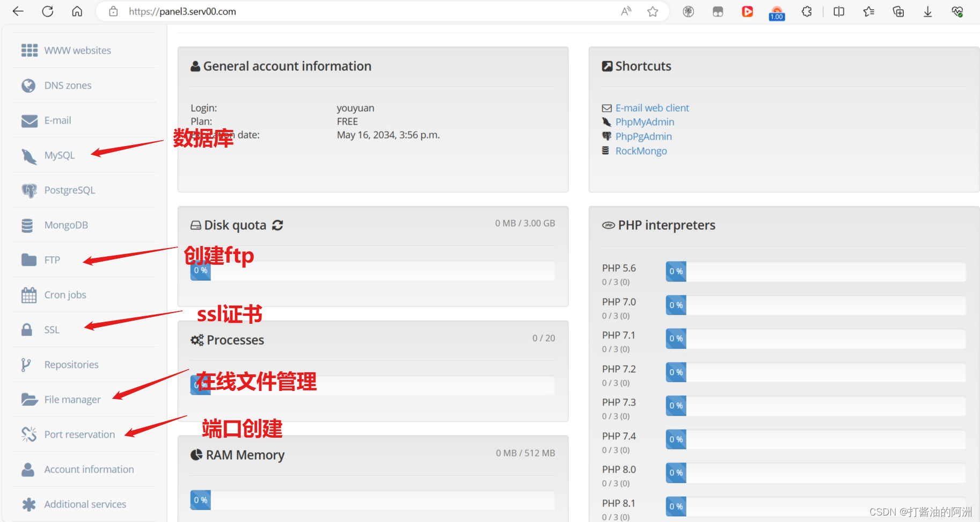The height and width of the screenshot is (522, 980).
Task: Open File manager from the sidebar
Action: (x=72, y=399)
